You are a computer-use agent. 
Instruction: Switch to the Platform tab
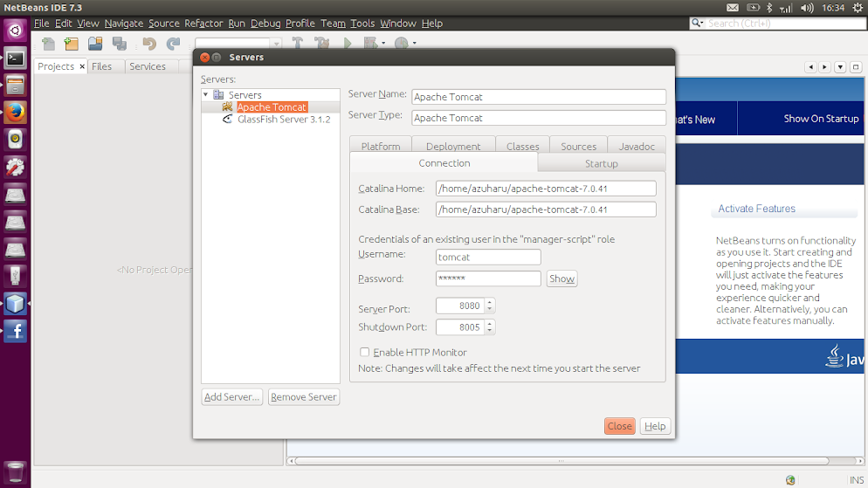click(381, 146)
